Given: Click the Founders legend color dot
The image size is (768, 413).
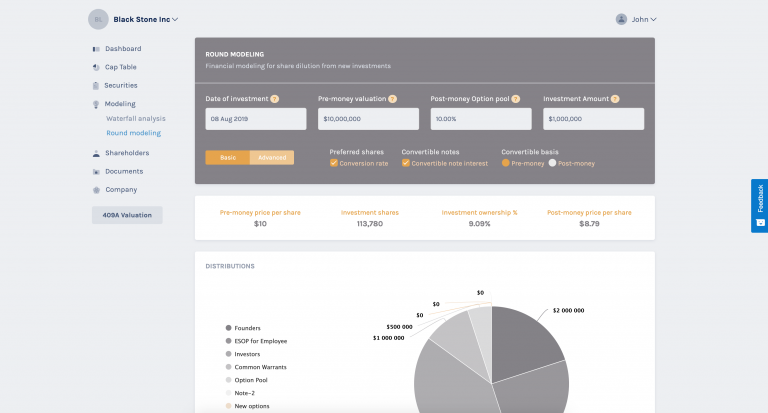Looking at the screenshot, I should tap(229, 328).
